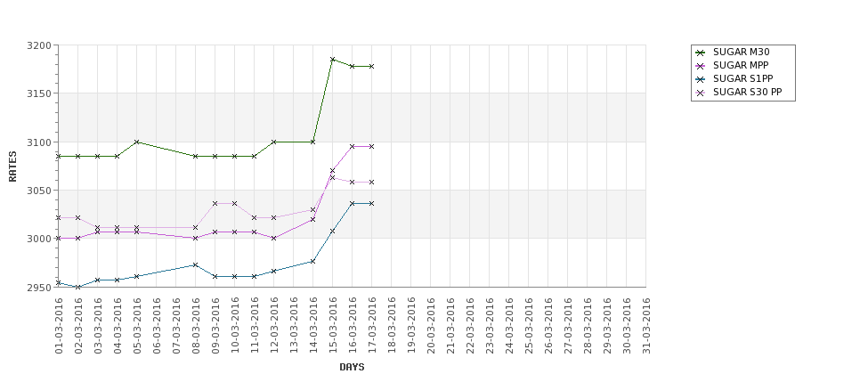Image resolution: width=868 pixels, height=382 pixels.
Task: Click the SUGAR MPP legend label
Action: click(741, 65)
